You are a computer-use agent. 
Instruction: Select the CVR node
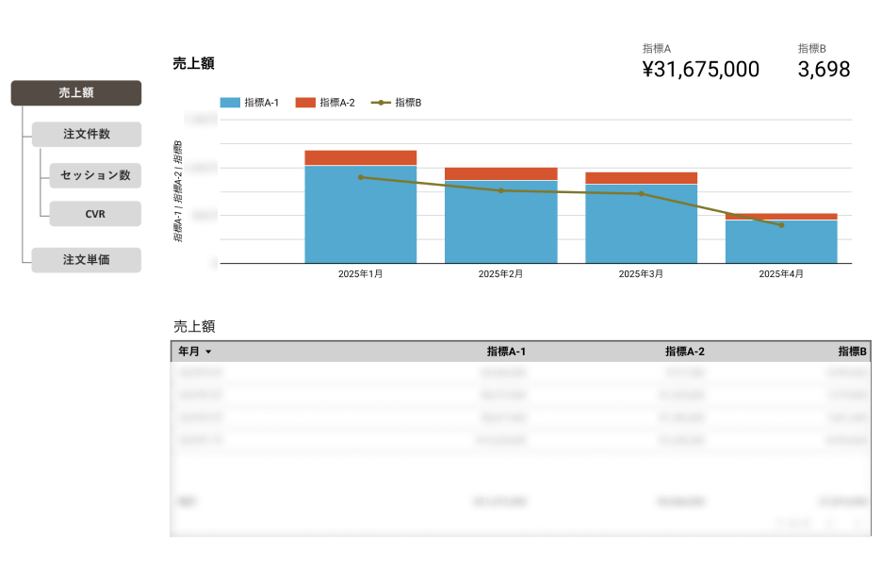[x=95, y=214]
